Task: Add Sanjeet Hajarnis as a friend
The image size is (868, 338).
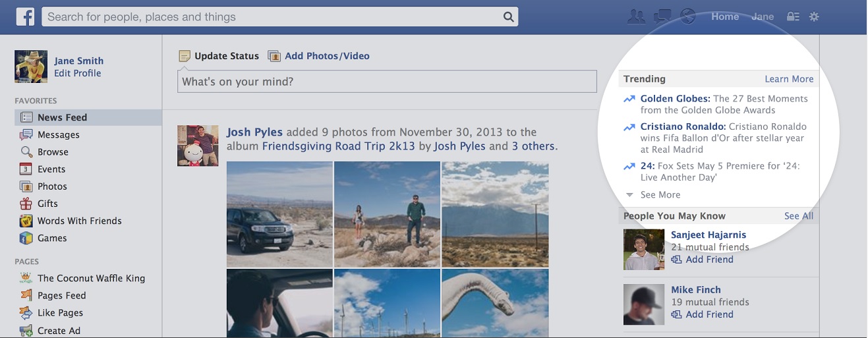Action: click(709, 260)
